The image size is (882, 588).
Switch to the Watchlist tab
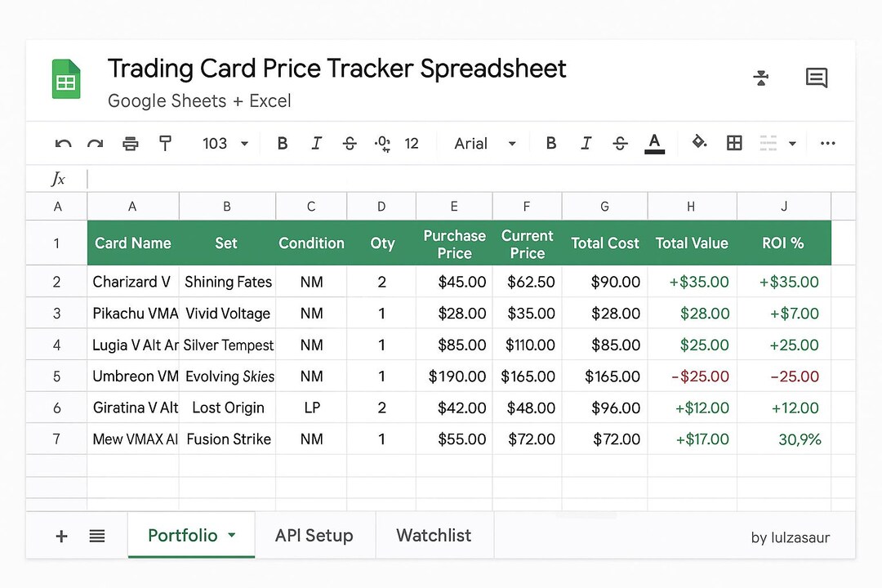click(x=434, y=535)
